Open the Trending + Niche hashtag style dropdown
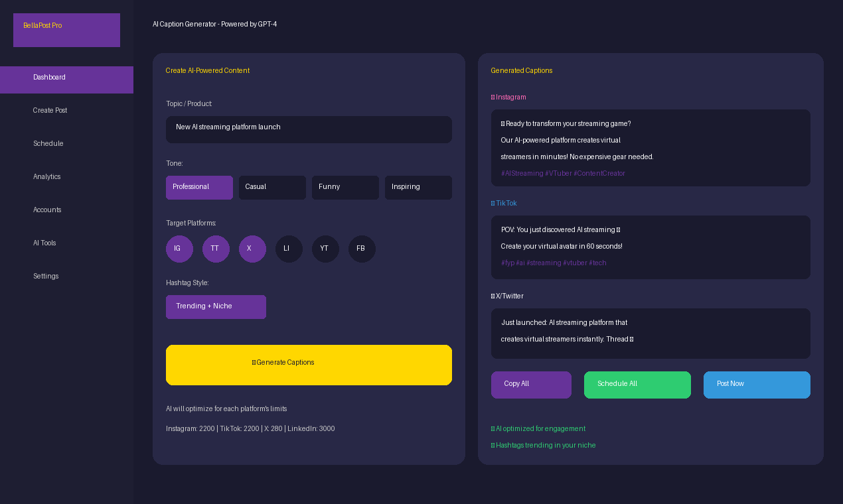 coord(216,307)
